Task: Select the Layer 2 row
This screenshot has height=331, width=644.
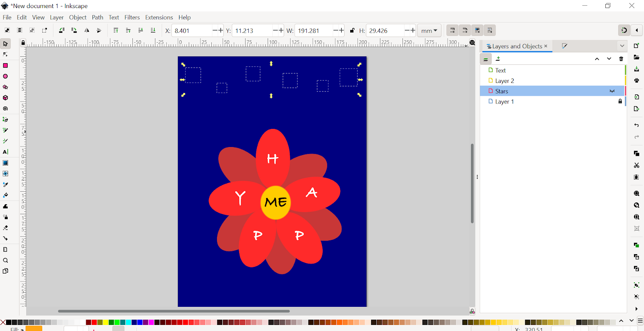Action: pyautogui.click(x=552, y=81)
